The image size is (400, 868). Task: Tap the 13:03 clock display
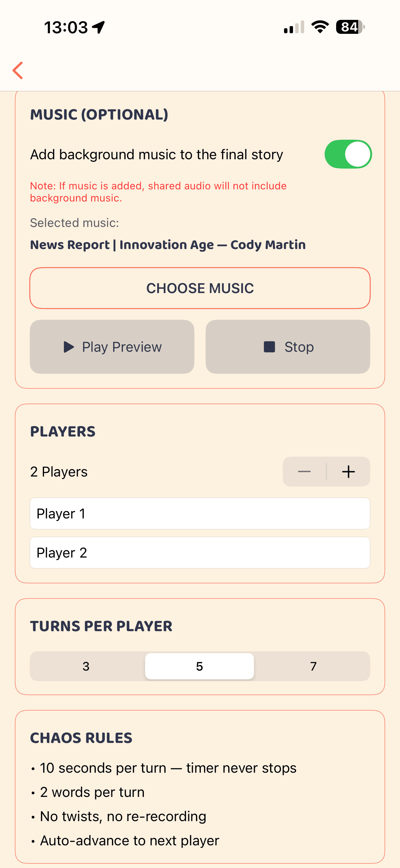(66, 27)
